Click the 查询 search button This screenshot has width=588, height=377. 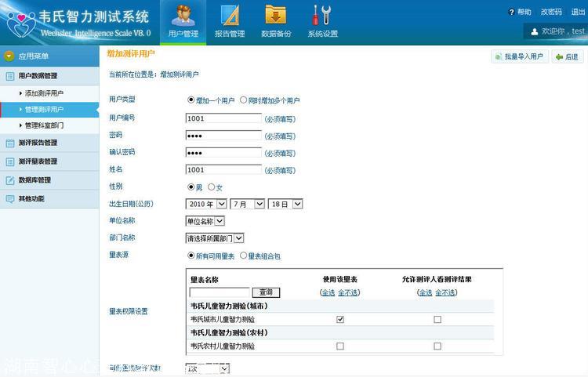click(266, 292)
